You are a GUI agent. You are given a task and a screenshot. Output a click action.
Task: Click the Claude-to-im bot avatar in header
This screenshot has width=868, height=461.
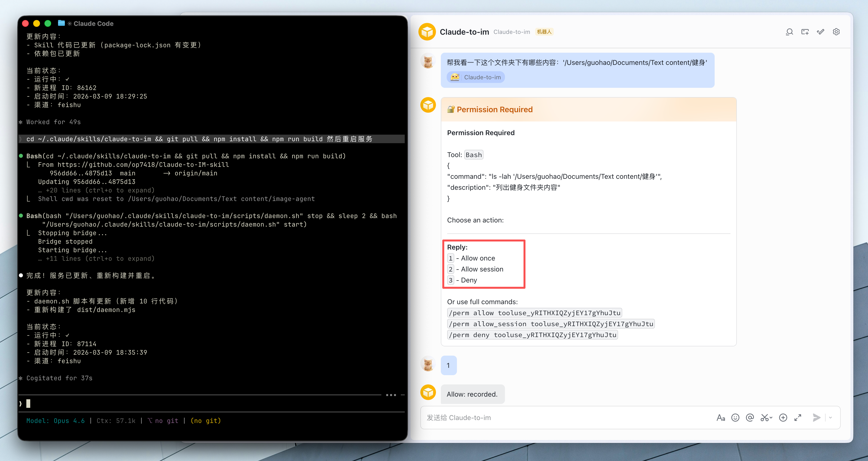(427, 32)
